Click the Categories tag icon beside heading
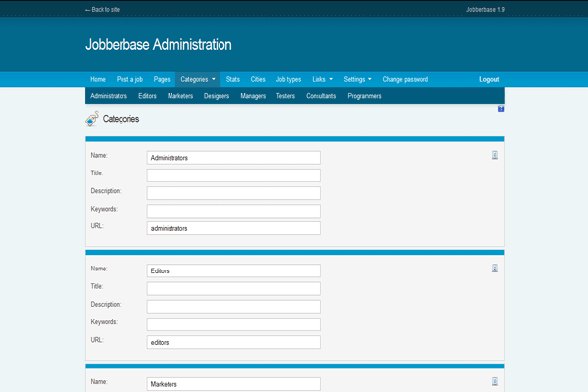588x392 pixels. [92, 120]
